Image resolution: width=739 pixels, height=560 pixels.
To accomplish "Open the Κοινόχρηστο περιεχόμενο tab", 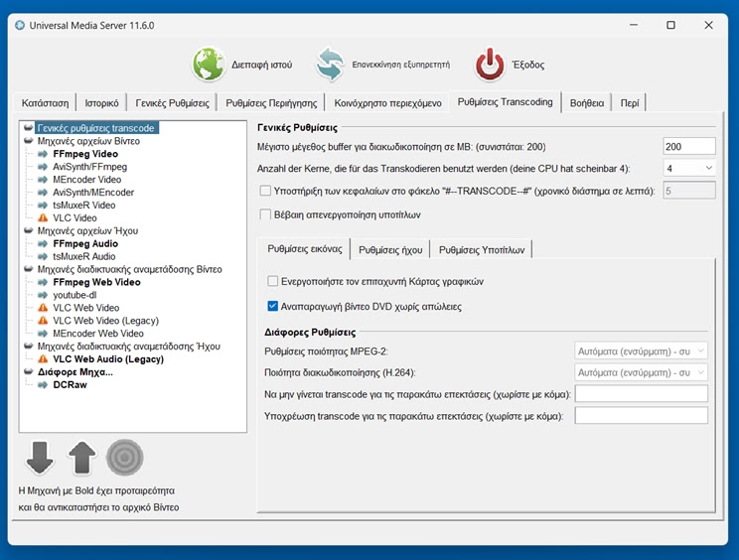I will (388, 103).
